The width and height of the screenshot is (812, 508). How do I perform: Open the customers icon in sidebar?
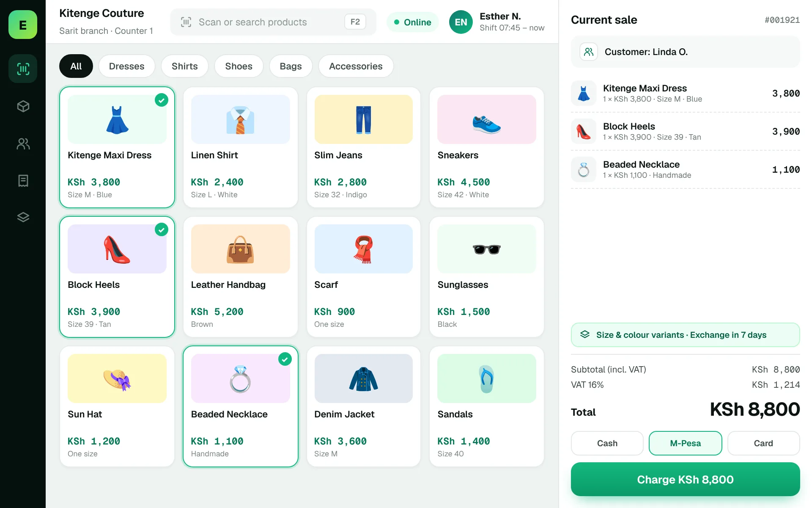23,144
